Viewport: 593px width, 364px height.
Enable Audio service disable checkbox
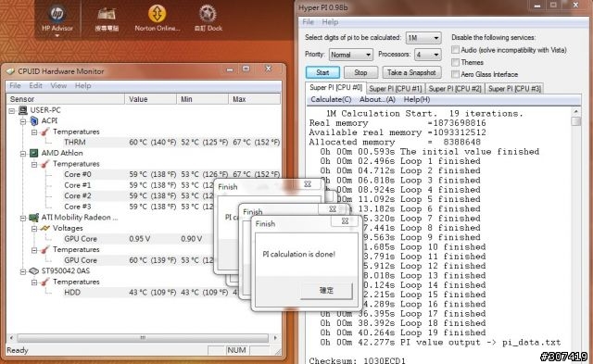(x=456, y=50)
